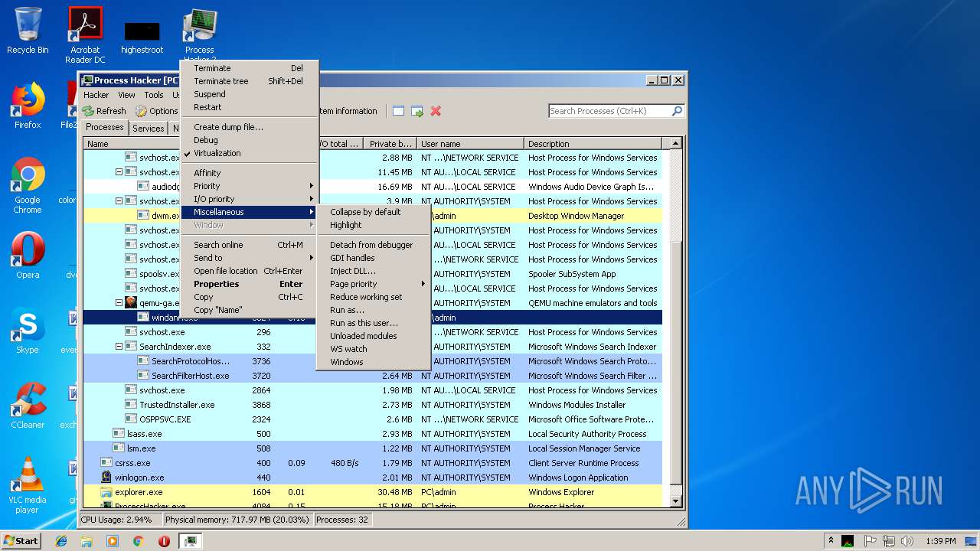Screen dimensions: 980x551
Task: Sort by the Description column header
Action: [593, 144]
